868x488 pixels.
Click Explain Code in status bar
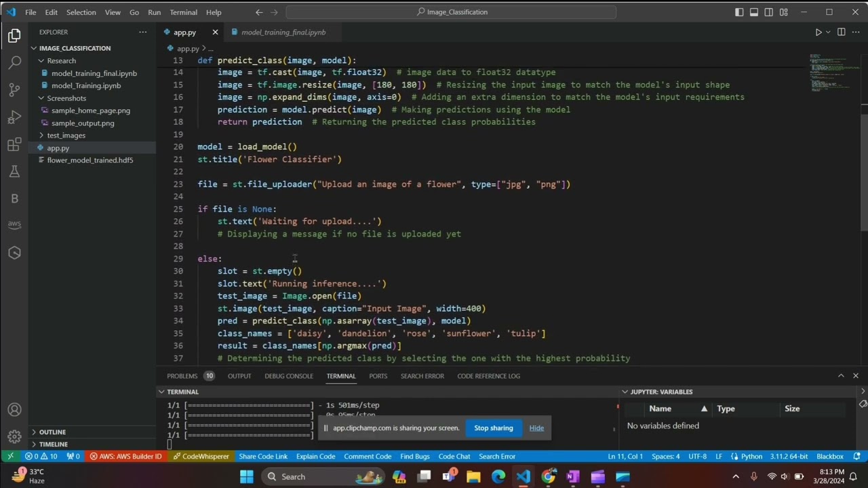315,456
